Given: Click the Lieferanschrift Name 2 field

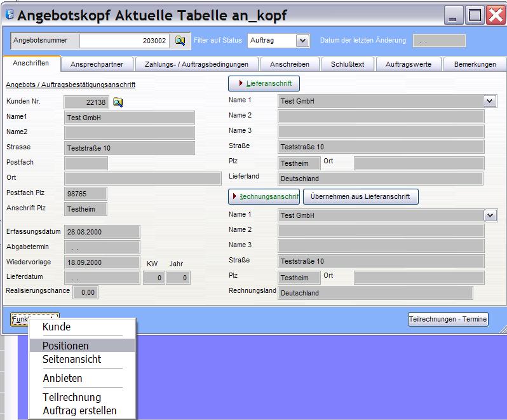Looking at the screenshot, I should (381, 116).
